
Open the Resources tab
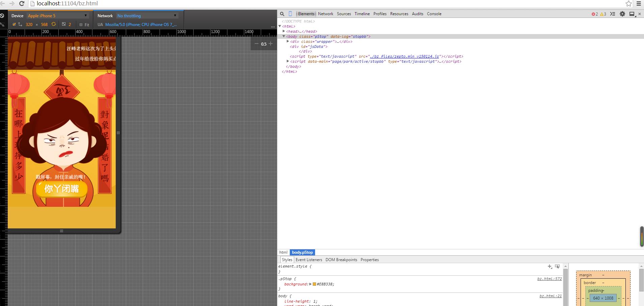click(x=399, y=14)
